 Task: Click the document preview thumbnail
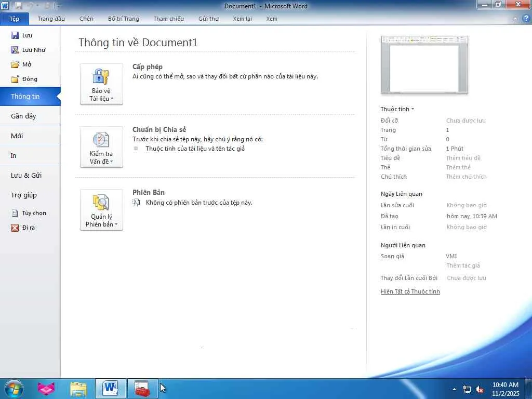[x=424, y=65]
